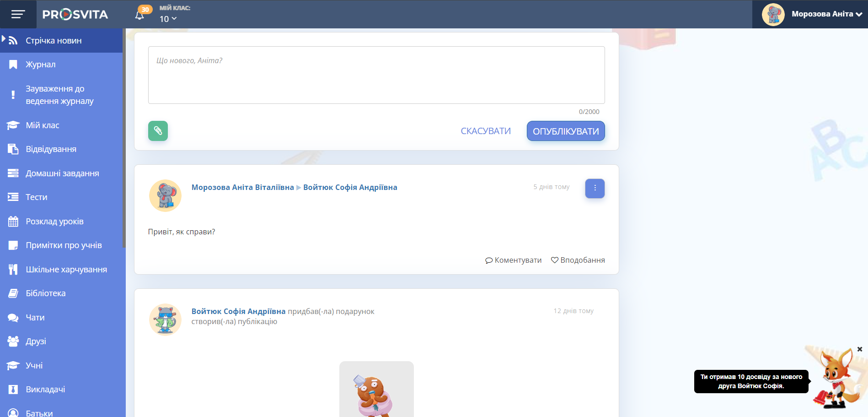This screenshot has height=417, width=868.
Task: Like the post with Вподобання heart
Action: 578,260
